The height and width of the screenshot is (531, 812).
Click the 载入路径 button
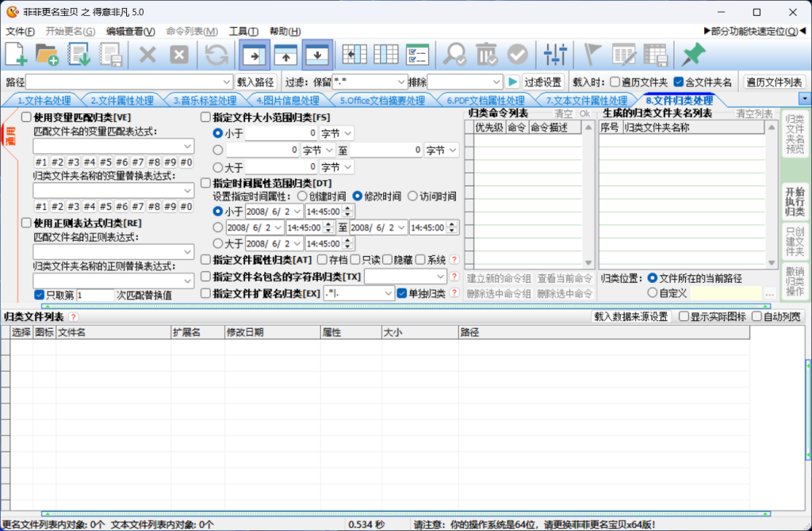(x=256, y=82)
